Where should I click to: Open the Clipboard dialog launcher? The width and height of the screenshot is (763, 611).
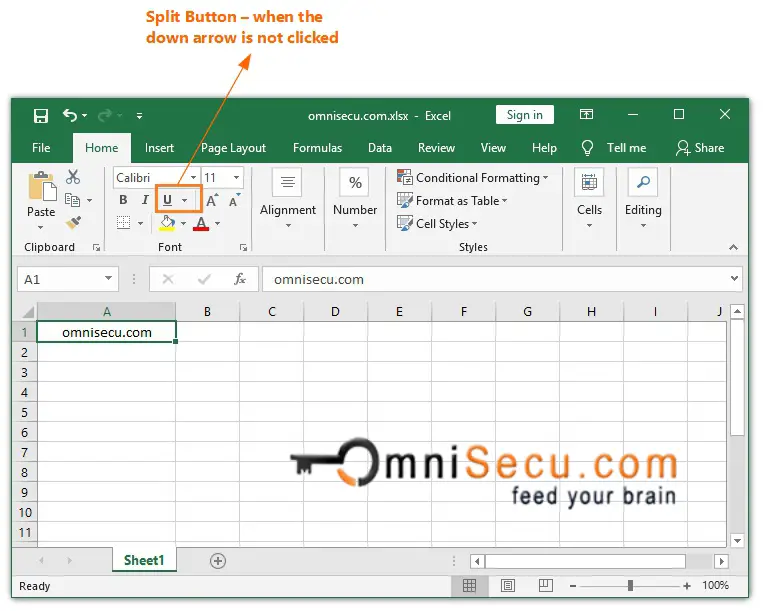96,248
